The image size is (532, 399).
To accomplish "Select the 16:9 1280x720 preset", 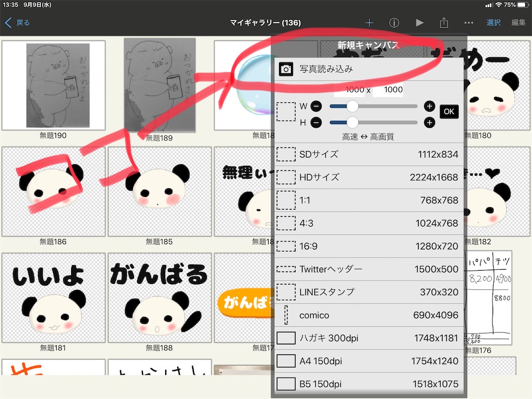I will (x=369, y=246).
